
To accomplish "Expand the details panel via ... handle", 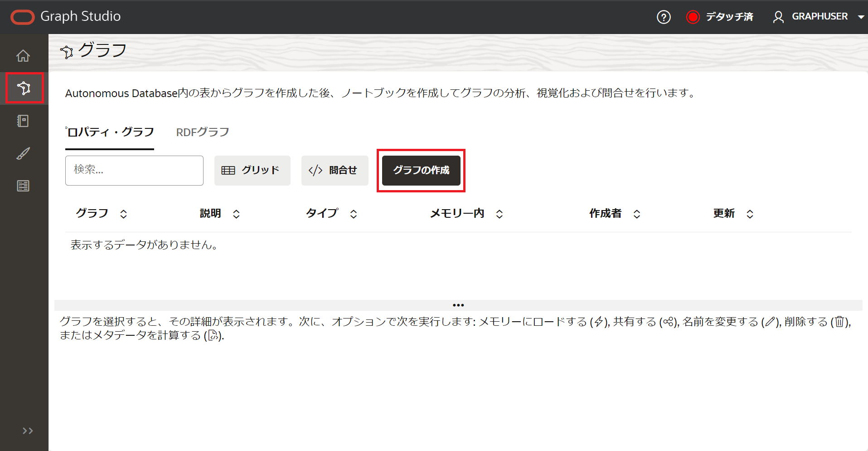I will (458, 304).
